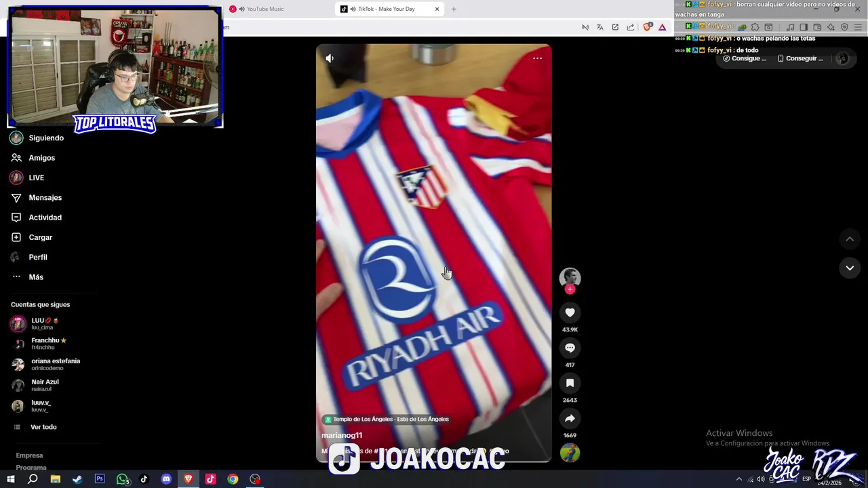The image size is (868, 488).
Task: Switch to the YouTube Music tab
Action: 278,9
